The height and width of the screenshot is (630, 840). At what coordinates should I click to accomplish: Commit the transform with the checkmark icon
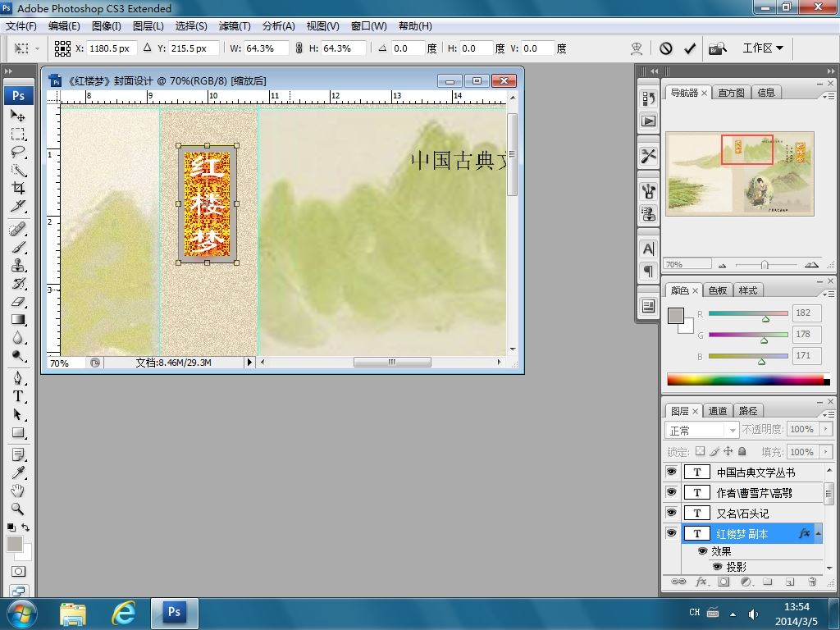click(690, 48)
